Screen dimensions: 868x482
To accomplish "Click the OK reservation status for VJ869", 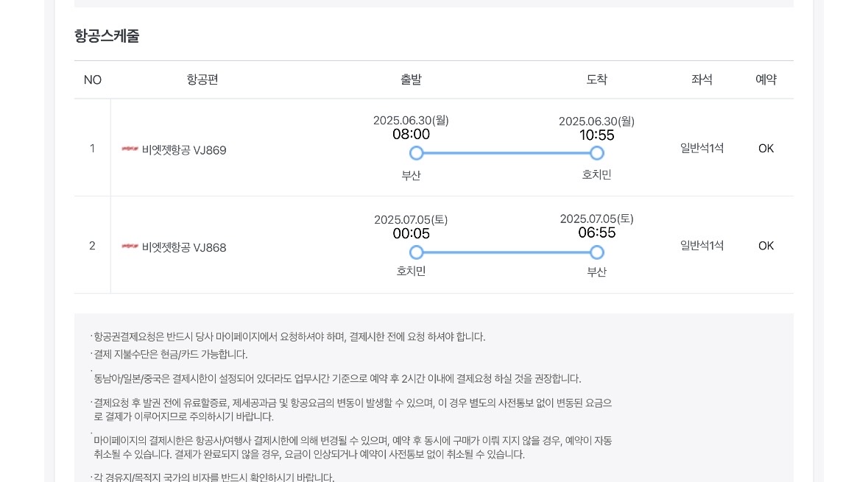I will pos(766,149).
